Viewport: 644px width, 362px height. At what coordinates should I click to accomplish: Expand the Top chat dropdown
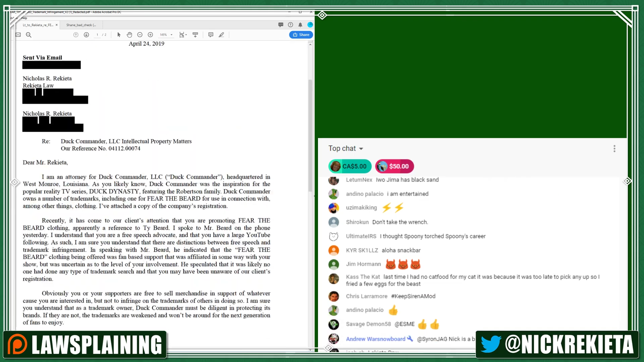pos(346,148)
